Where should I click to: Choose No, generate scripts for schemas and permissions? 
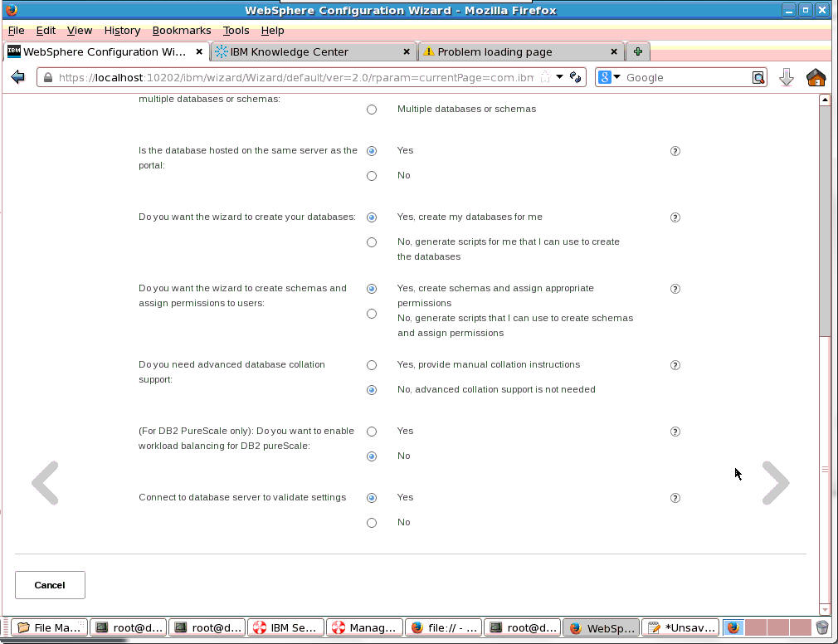tap(372, 314)
